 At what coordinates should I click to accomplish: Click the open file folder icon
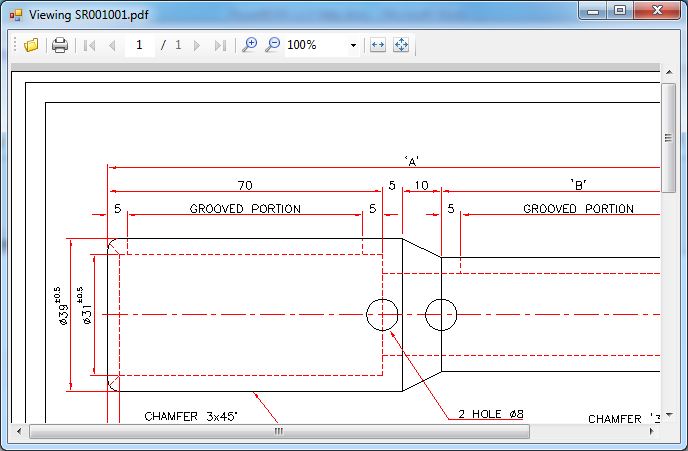(31, 46)
